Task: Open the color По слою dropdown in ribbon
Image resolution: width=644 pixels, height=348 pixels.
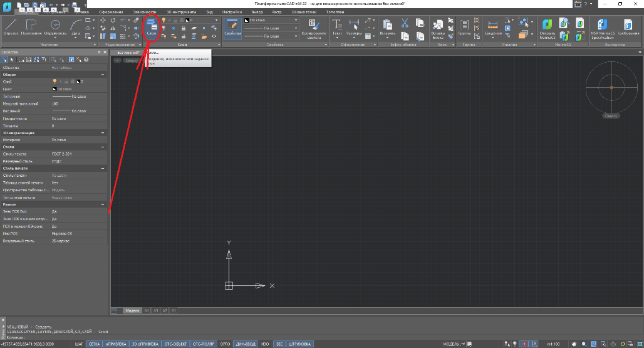Action: pyautogui.click(x=296, y=20)
